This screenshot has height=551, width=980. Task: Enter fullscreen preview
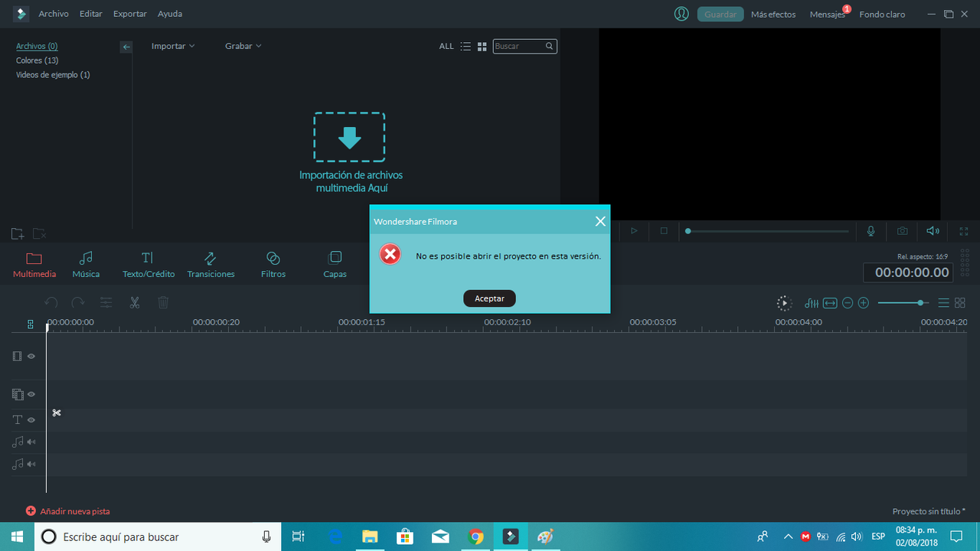click(964, 231)
